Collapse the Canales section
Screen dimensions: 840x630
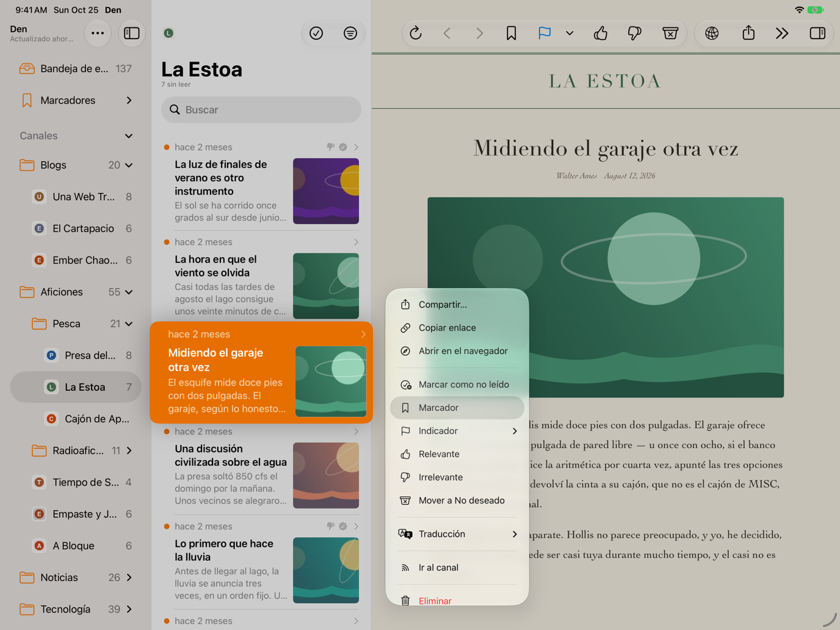(x=129, y=136)
